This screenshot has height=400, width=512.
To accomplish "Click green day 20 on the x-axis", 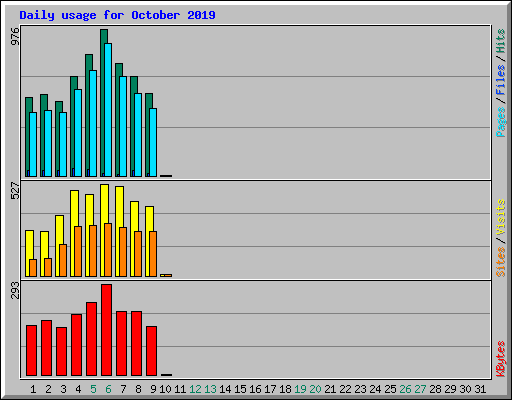I will point(315,389).
